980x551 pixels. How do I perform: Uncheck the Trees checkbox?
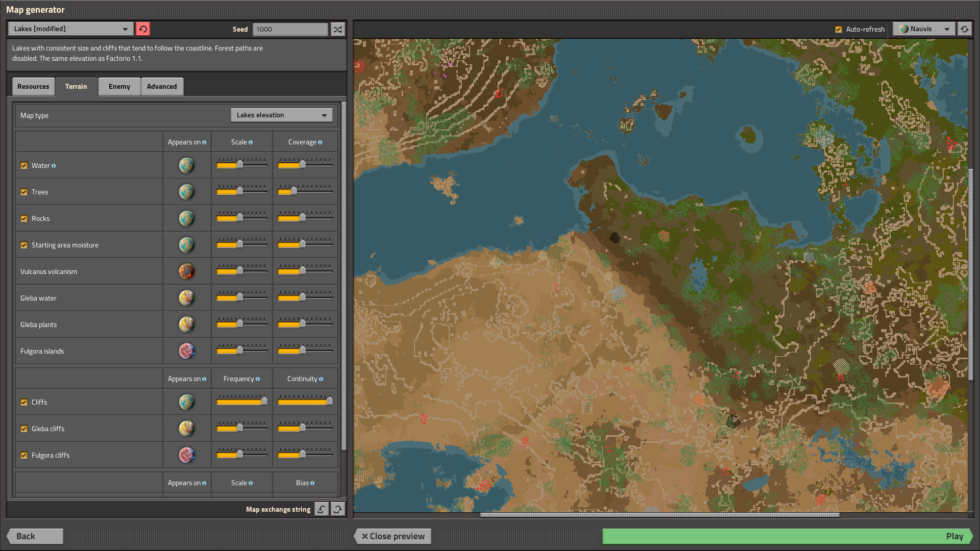click(x=24, y=192)
